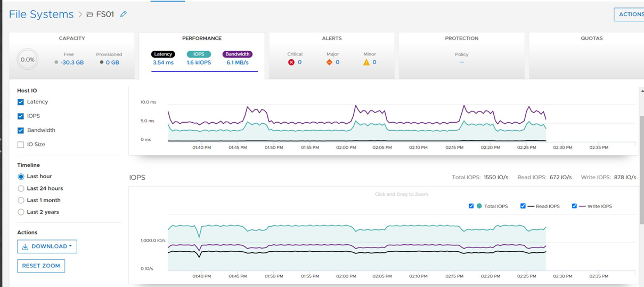Select the Last 24 hours timeline option
Viewport: 644px width, 287px height.
(x=21, y=188)
